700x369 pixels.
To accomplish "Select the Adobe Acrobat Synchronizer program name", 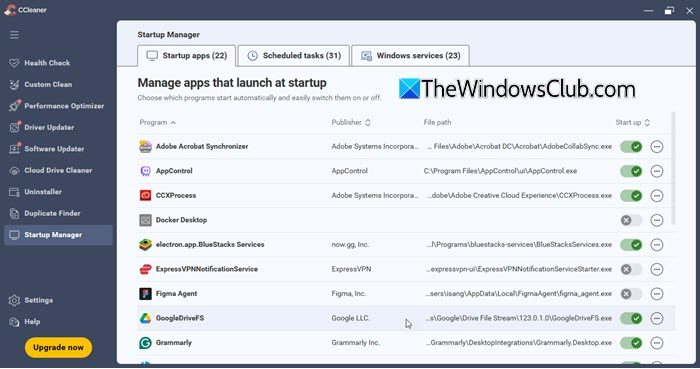I will coord(202,146).
